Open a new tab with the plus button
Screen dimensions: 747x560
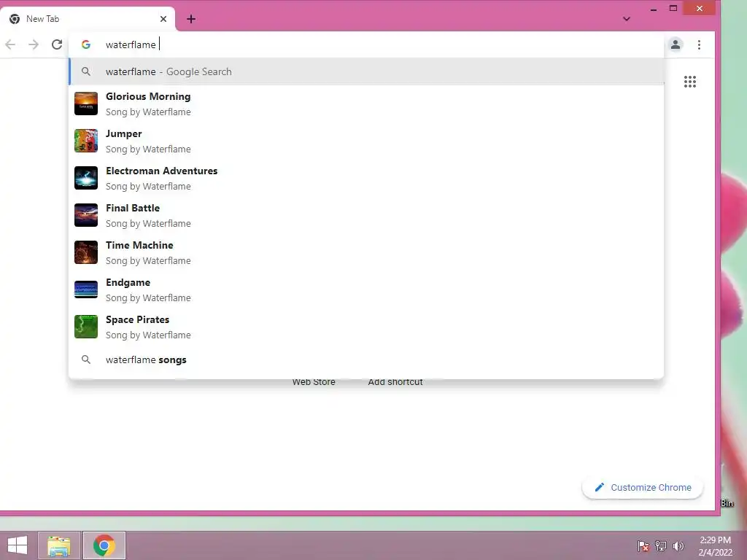click(191, 19)
